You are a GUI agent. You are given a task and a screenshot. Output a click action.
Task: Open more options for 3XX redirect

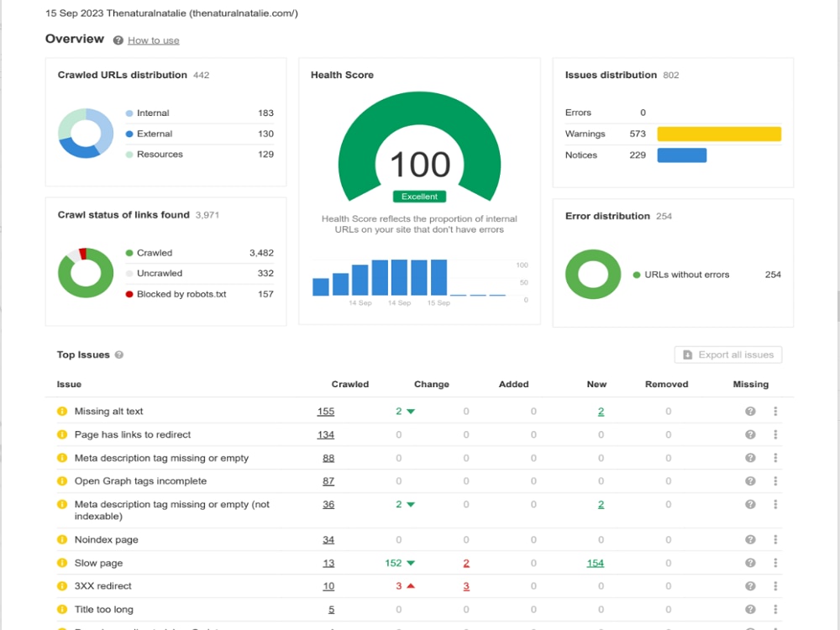(x=775, y=586)
